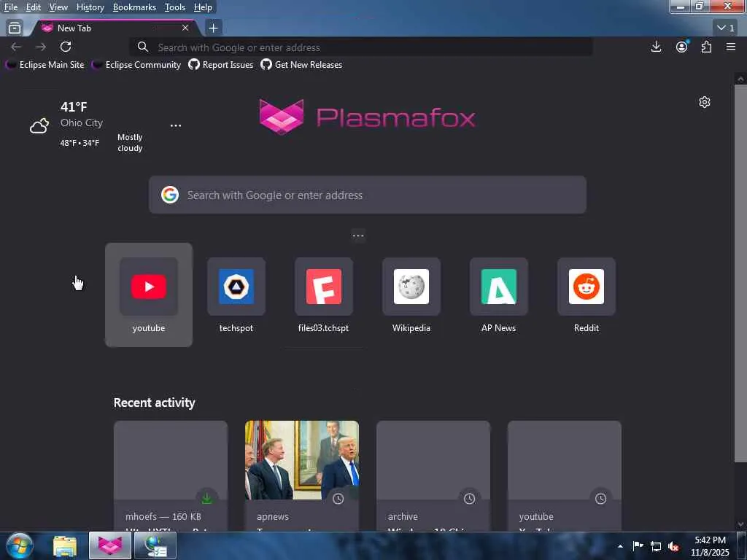Show hidden system tray icons
This screenshot has width=747, height=560.
point(620,546)
